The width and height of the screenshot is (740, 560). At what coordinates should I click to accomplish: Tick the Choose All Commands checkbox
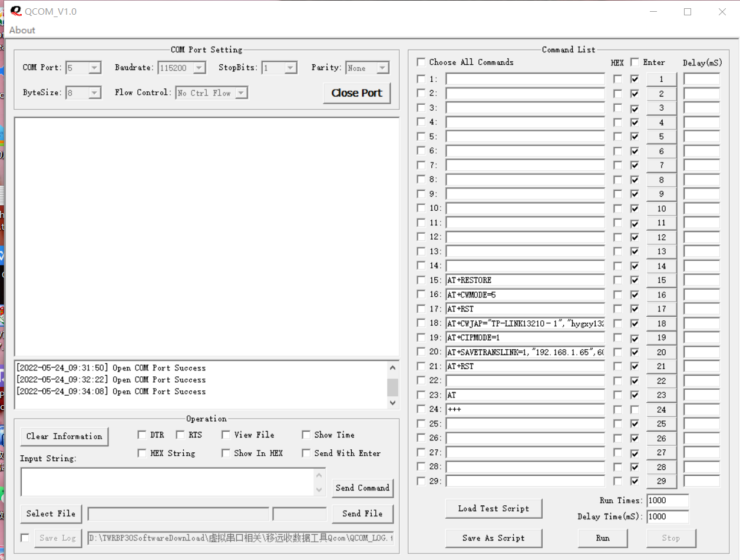point(421,62)
